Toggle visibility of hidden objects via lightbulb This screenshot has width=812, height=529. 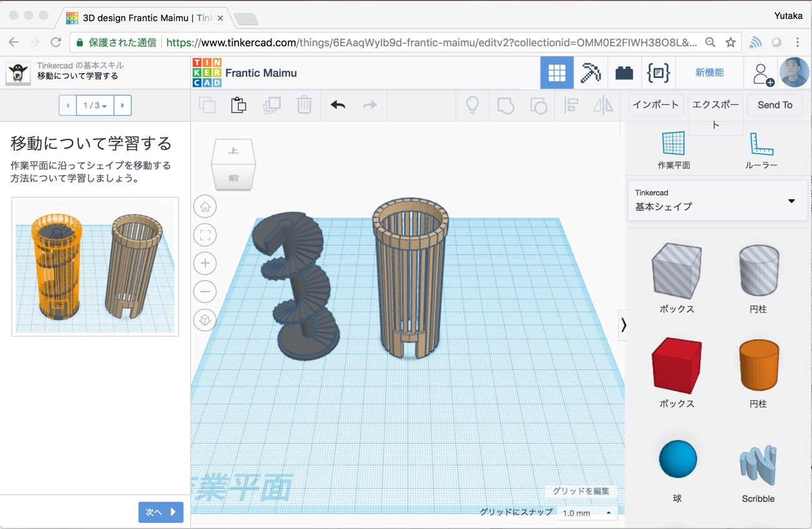[x=473, y=105]
